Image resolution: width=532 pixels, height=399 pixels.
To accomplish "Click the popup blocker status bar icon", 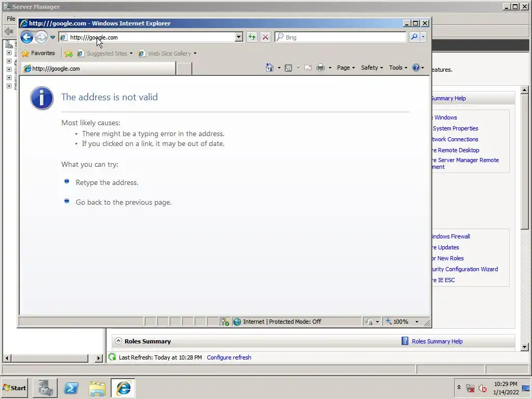I will click(224, 322).
